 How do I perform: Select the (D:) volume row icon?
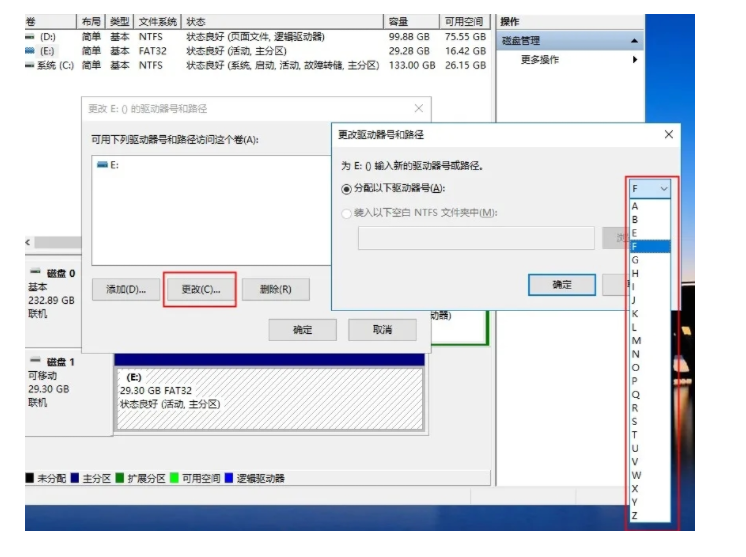pyautogui.click(x=30, y=36)
